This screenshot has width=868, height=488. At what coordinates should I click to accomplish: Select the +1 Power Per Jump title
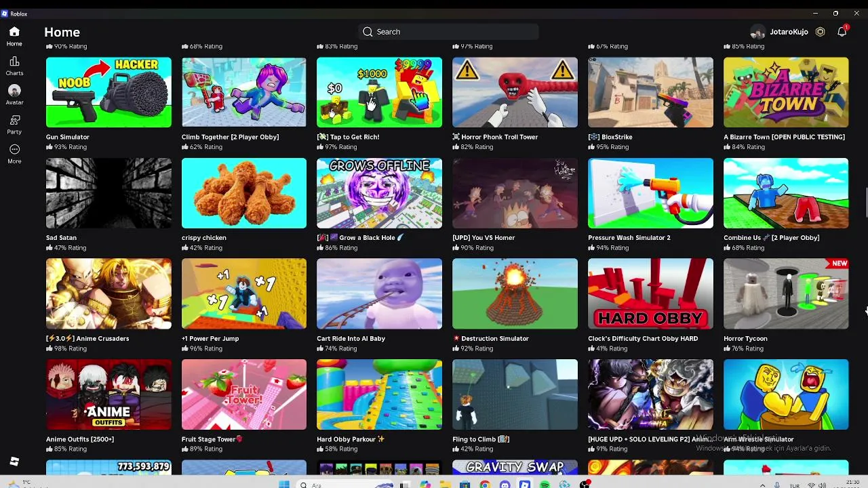tap(210, 338)
